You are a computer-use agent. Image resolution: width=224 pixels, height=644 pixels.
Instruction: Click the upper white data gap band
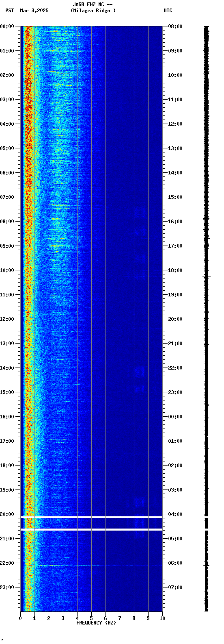(91, 517)
